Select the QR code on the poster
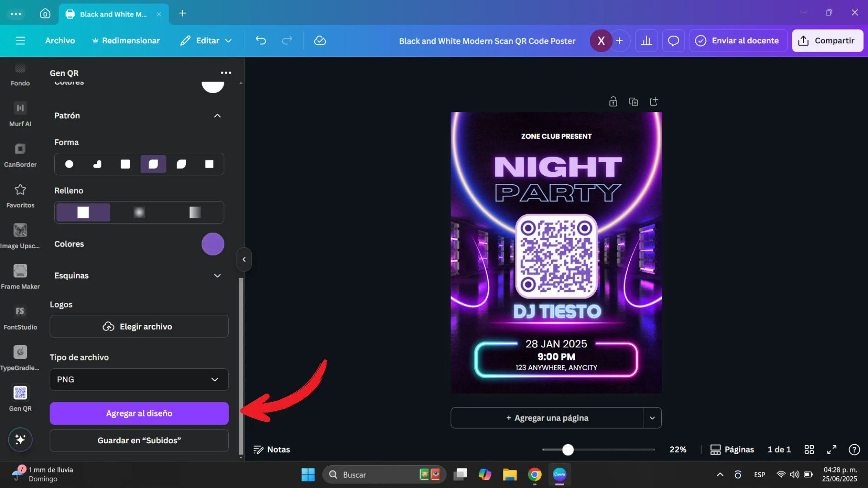The image size is (868, 488). (556, 256)
